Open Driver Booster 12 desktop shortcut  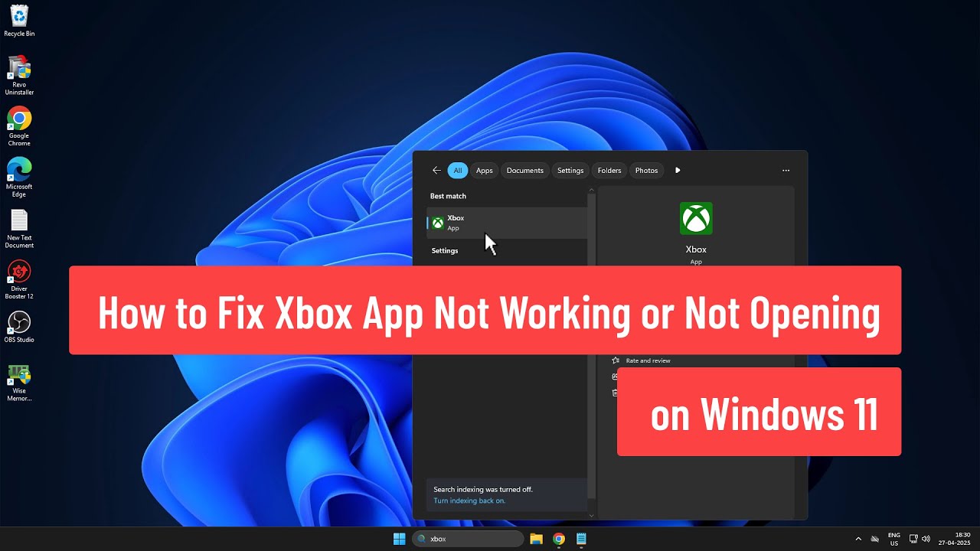[19, 279]
